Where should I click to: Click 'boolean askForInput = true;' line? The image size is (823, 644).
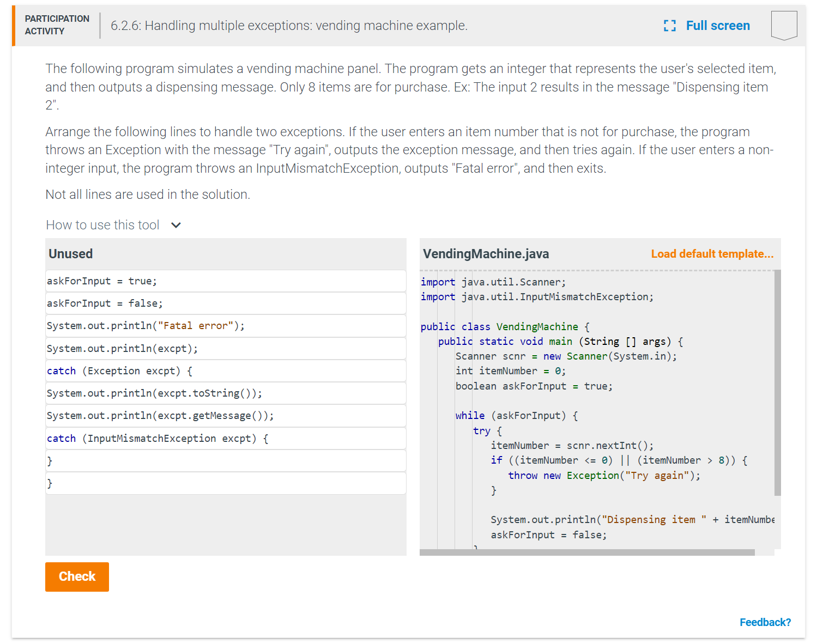pos(534,386)
